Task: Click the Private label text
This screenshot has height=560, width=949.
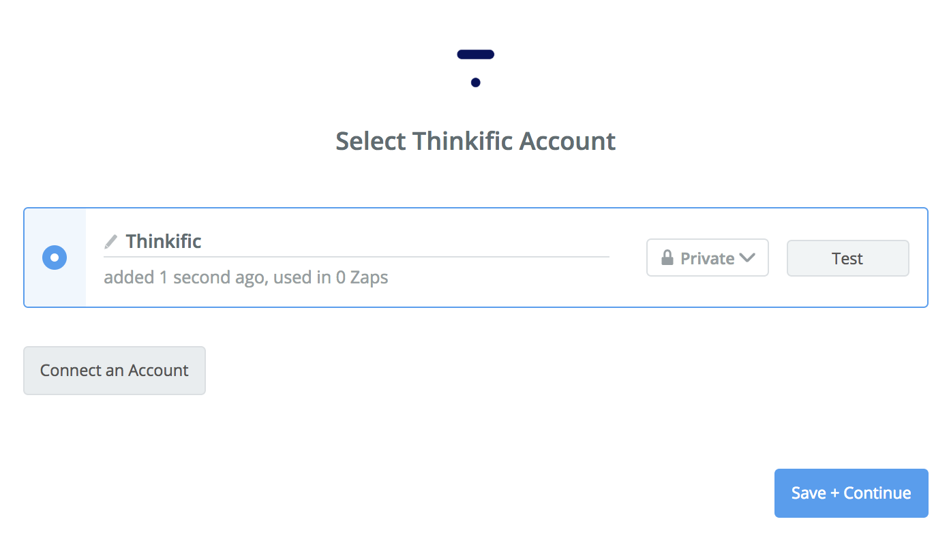Action: tap(707, 258)
